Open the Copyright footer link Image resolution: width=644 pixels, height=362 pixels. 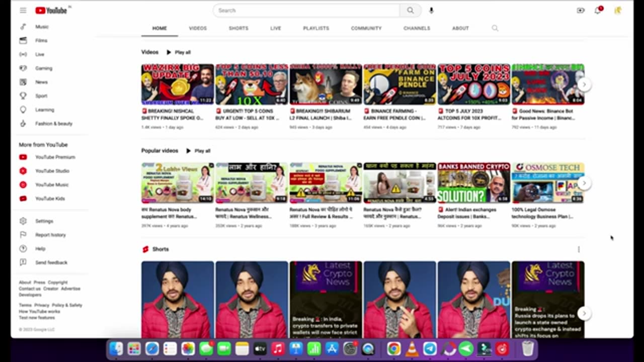(58, 283)
